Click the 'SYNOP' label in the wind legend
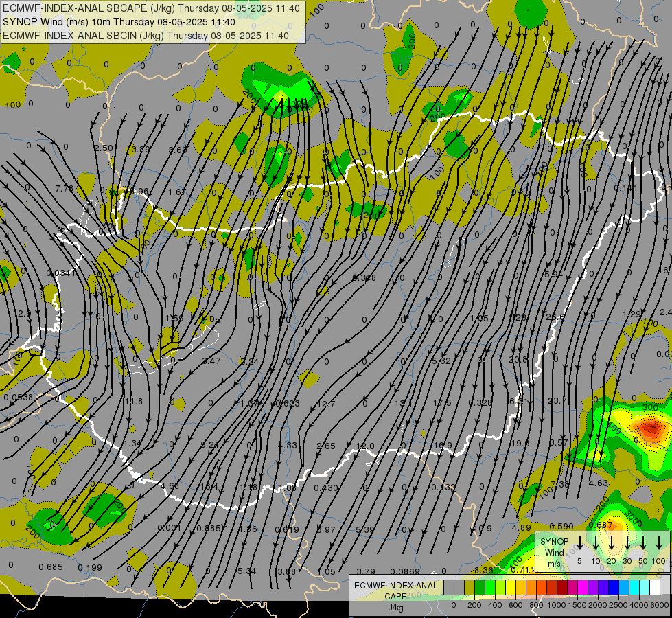The image size is (672, 618). [x=554, y=541]
